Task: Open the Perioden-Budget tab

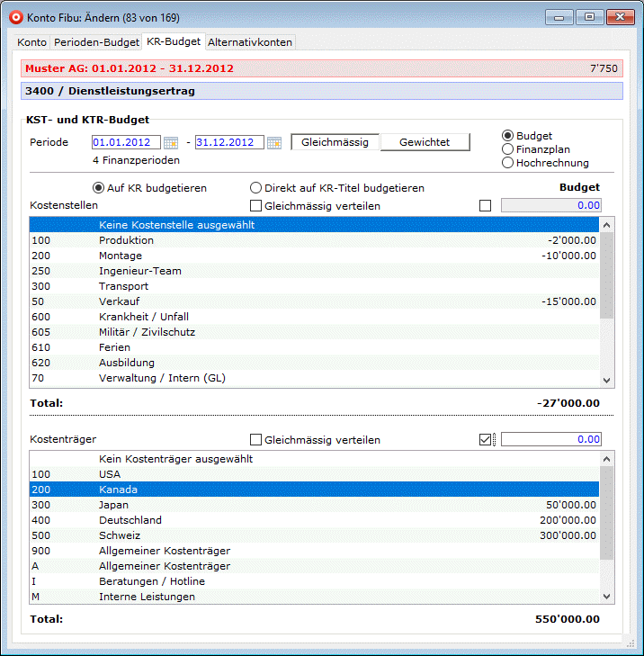Action: [x=96, y=42]
